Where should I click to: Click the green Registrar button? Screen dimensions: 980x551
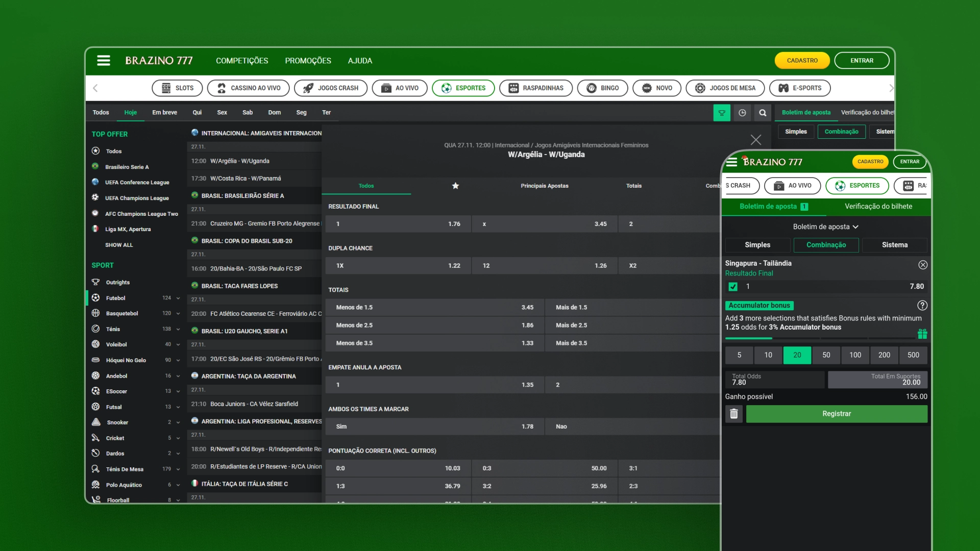[836, 414]
